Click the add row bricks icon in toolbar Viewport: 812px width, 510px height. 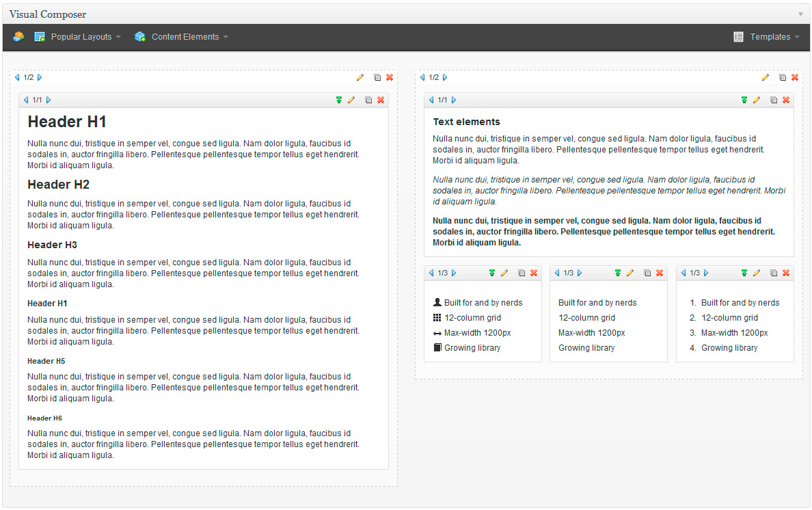pos(18,37)
